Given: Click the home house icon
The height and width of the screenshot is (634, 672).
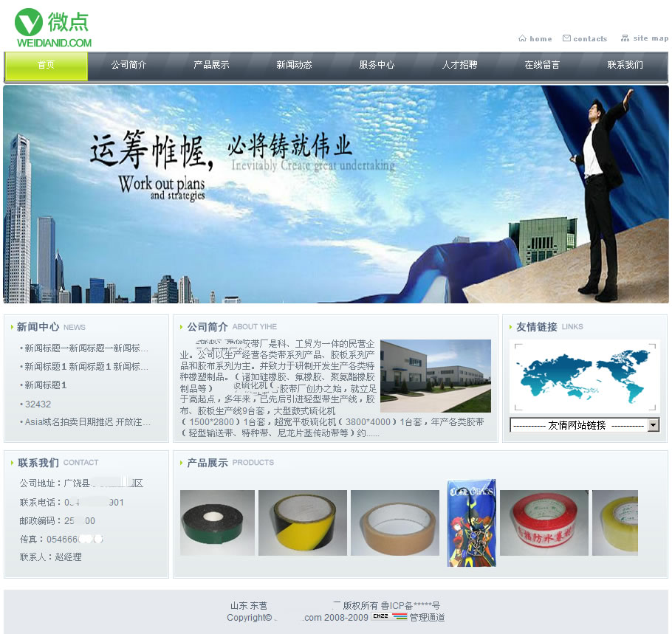Looking at the screenshot, I should pyautogui.click(x=522, y=38).
